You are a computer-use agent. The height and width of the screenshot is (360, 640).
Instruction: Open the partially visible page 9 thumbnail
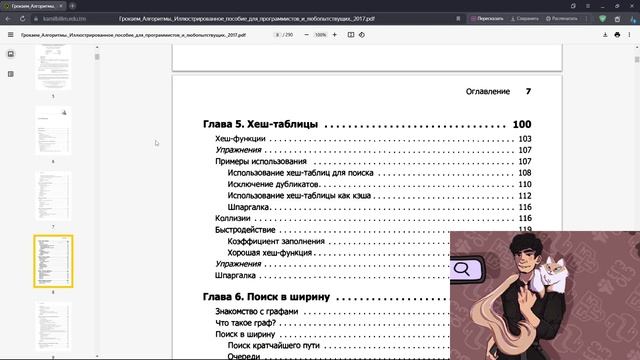point(53,327)
